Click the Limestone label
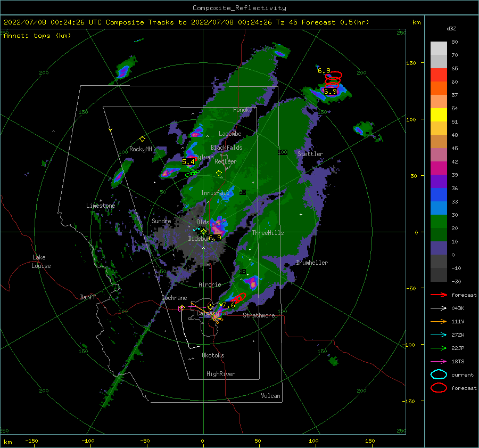Viewport: 479px width, 448px height. (x=101, y=206)
